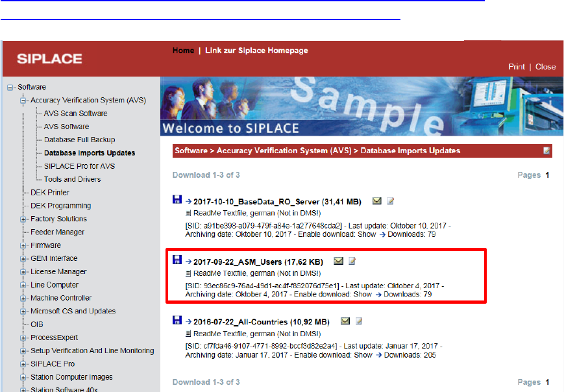Image resolution: width=564 pixels, height=392 pixels.
Task: Open ReadMe Textfile under All-Countries
Action: click(x=257, y=334)
